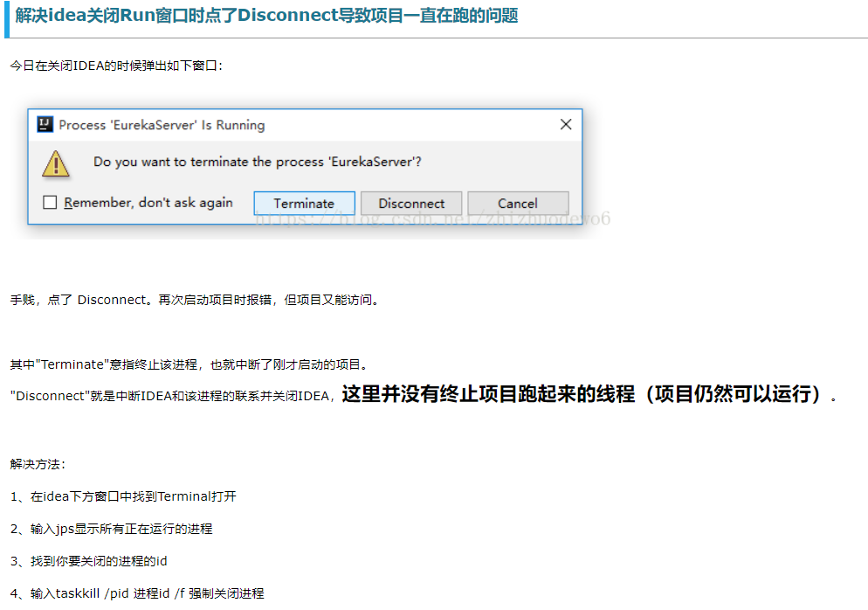868x610 pixels.
Task: Click the yellow warning triangle icon
Action: pyautogui.click(x=56, y=164)
